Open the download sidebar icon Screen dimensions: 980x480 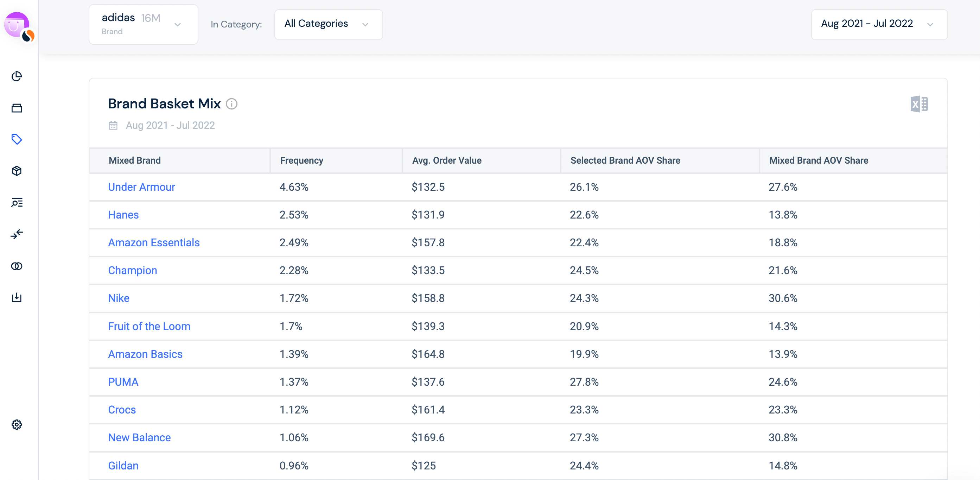coord(17,297)
